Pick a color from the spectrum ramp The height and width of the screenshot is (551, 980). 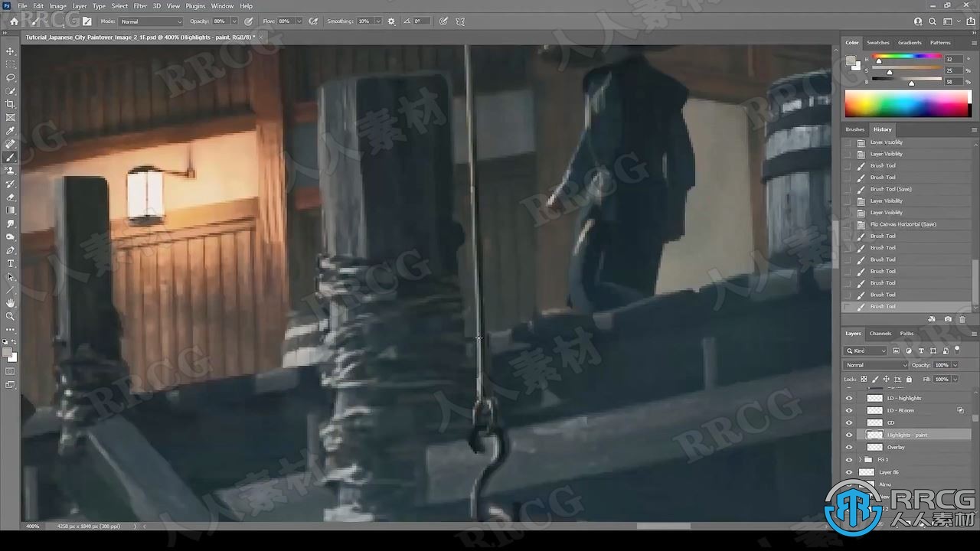(x=906, y=104)
